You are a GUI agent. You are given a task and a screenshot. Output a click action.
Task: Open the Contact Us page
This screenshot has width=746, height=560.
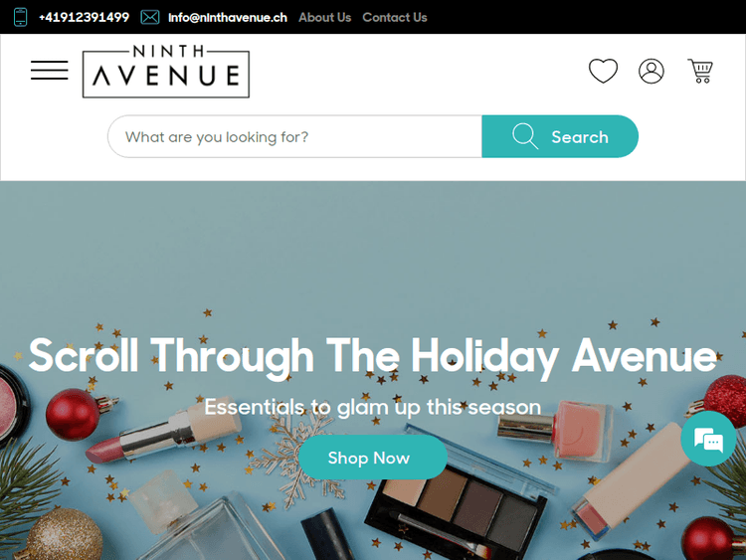395,18
